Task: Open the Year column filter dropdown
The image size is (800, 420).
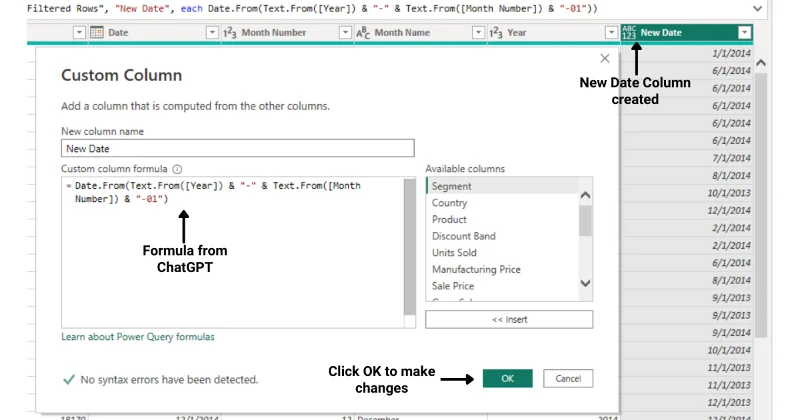Action: click(x=611, y=33)
